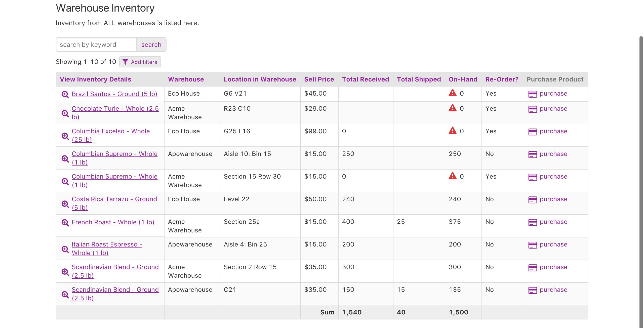This screenshot has width=644, height=328.
Task: Click the credit card icon on Scandinavian Blend C21 row
Action: point(533,290)
